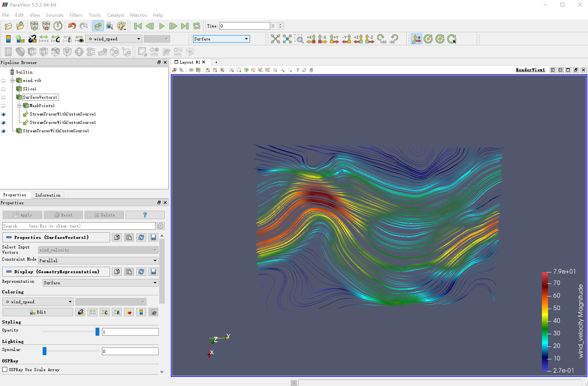Click the Opacity slider handle
The width and height of the screenshot is (588, 386).
(x=97, y=332)
